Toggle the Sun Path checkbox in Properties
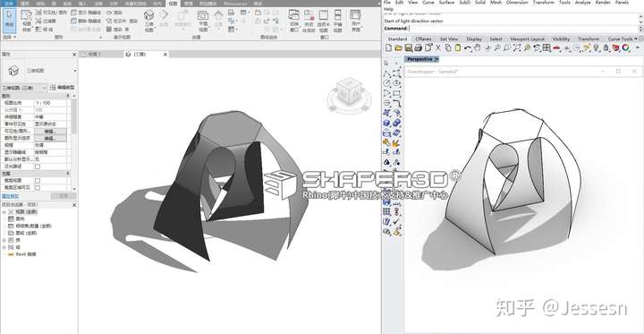The height and width of the screenshot is (334, 644). [38, 167]
